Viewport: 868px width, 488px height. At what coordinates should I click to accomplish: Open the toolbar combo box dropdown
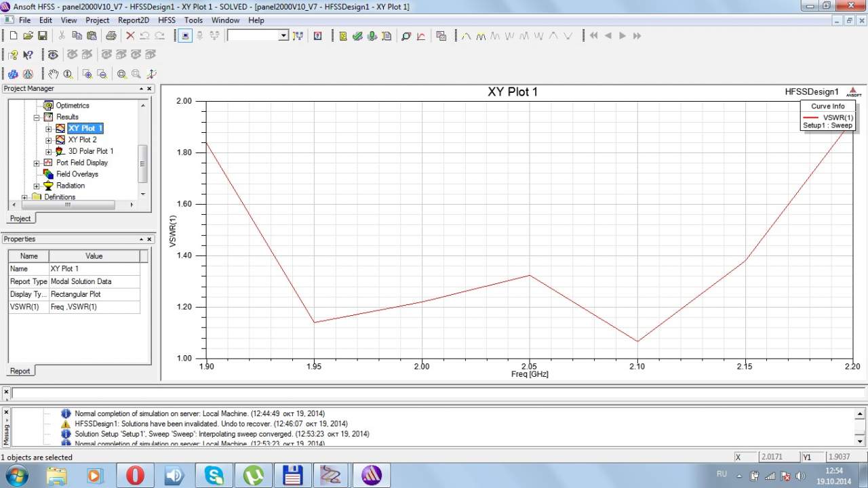(x=283, y=36)
